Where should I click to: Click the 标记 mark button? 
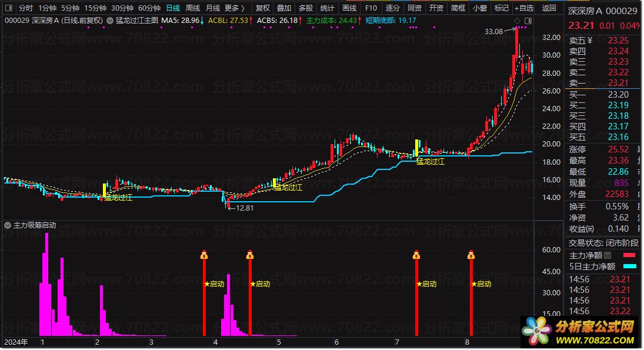(502, 8)
